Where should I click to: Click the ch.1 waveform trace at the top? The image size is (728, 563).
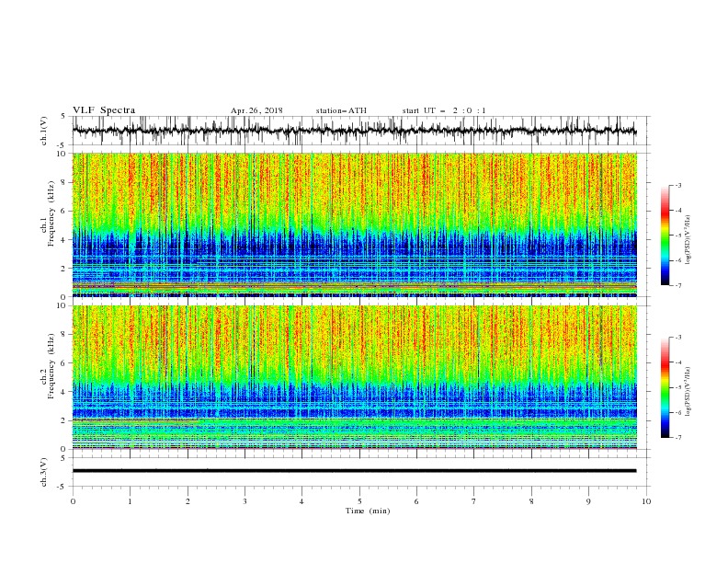click(x=354, y=131)
